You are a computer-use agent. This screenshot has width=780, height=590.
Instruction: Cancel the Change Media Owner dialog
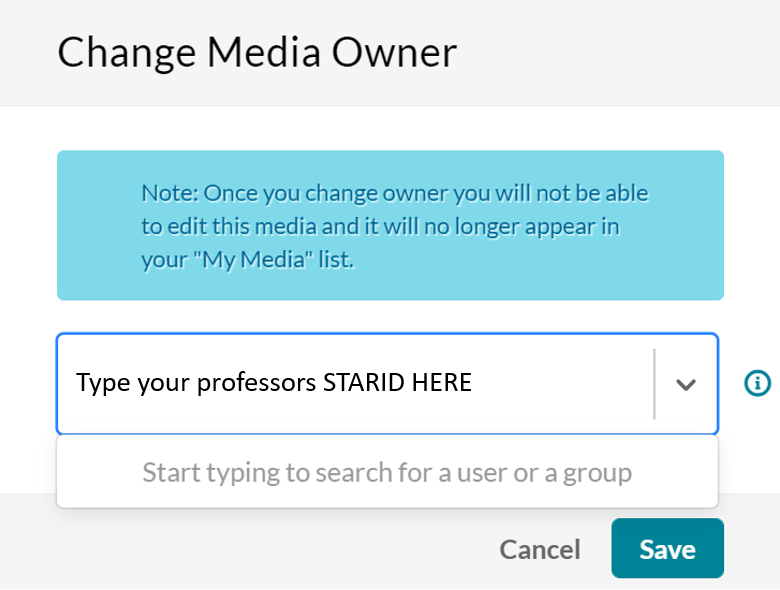(540, 549)
